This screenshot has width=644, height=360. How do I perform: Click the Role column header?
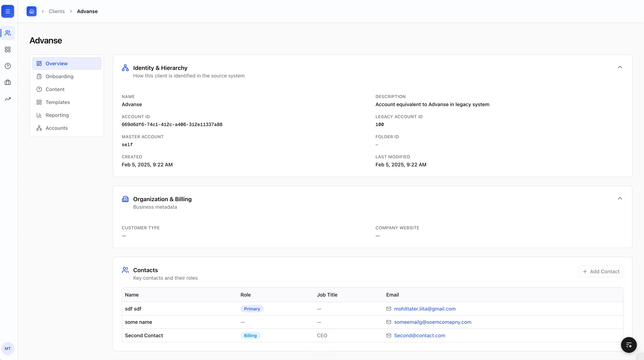click(x=246, y=295)
